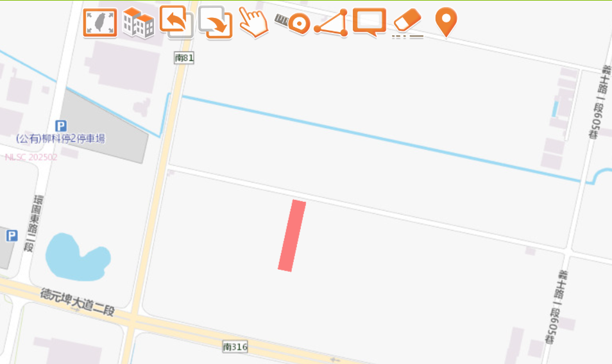Select the eraser to clear drawings
Screen dimensions: 612x364
pos(407,23)
